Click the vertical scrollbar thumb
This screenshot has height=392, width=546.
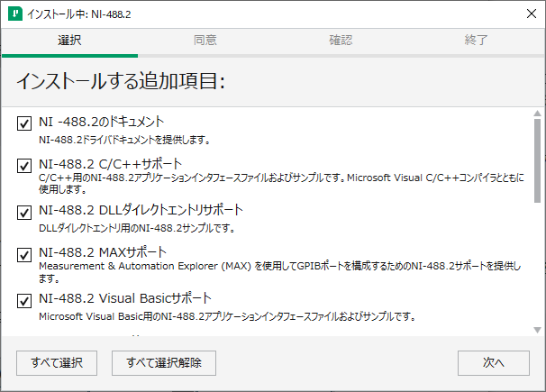point(537,160)
